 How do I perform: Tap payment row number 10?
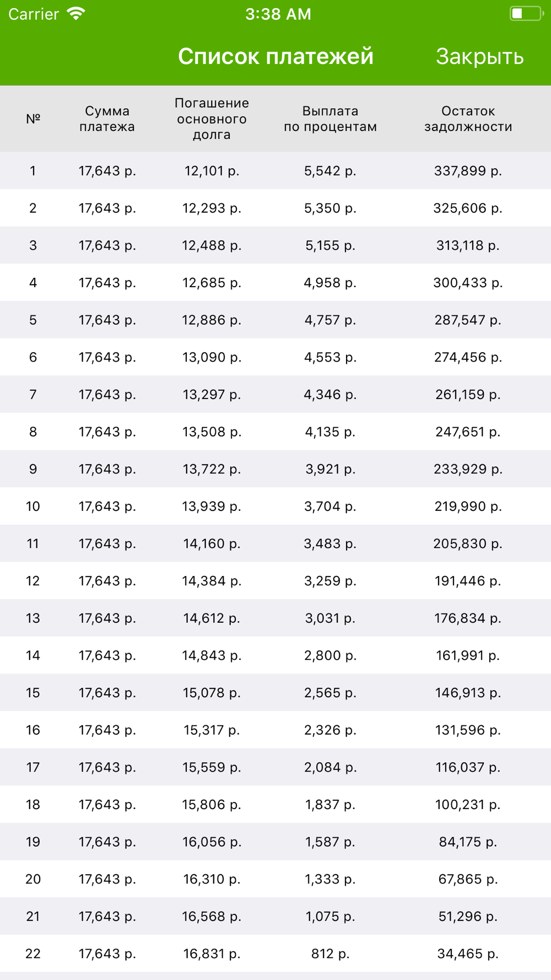tap(275, 506)
